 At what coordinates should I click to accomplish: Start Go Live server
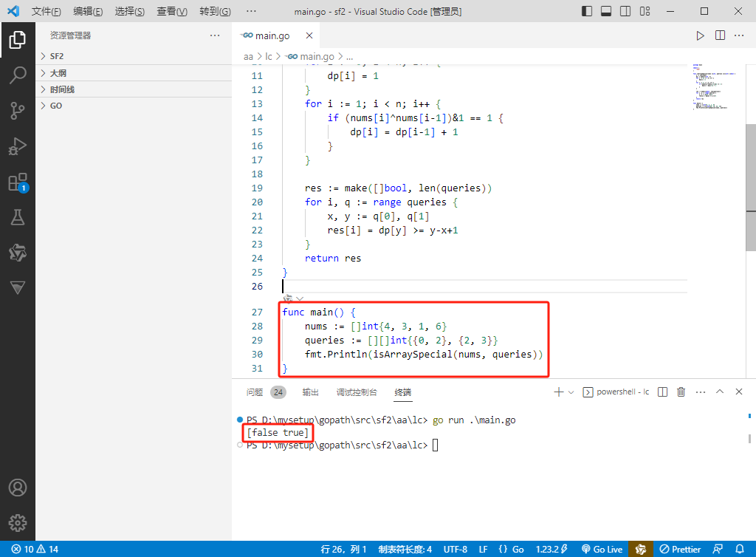(602, 550)
